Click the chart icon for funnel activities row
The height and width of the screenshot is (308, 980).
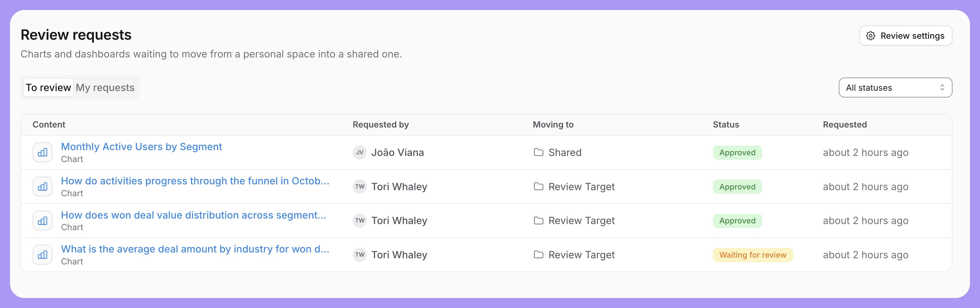(42, 187)
